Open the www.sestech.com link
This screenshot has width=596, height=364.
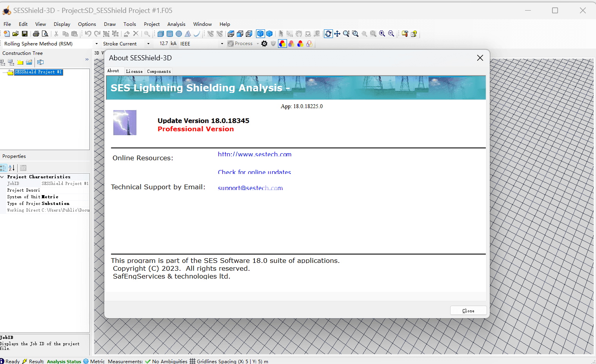[x=254, y=154]
